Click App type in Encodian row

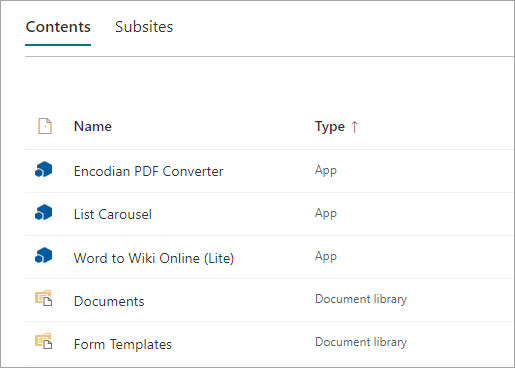pyautogui.click(x=326, y=170)
